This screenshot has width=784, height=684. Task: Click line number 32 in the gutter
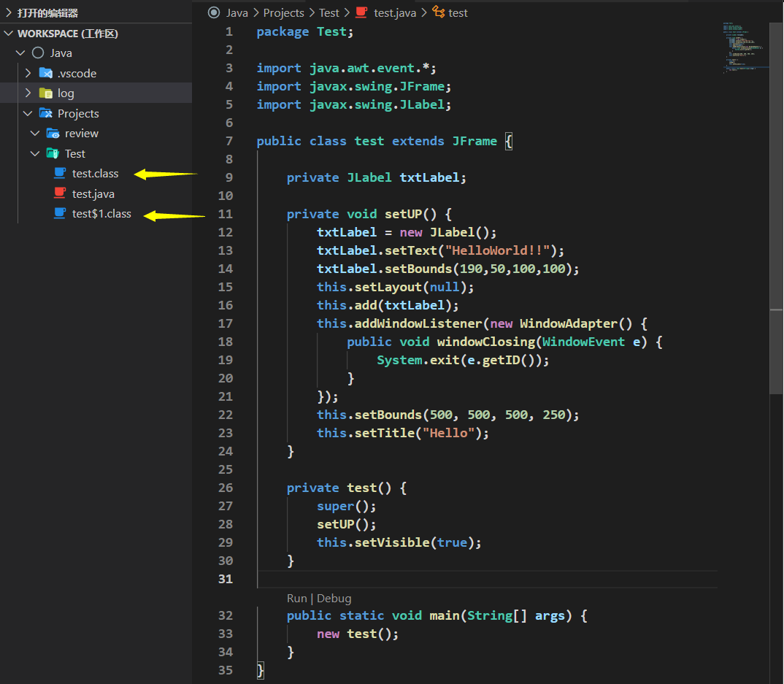click(226, 616)
